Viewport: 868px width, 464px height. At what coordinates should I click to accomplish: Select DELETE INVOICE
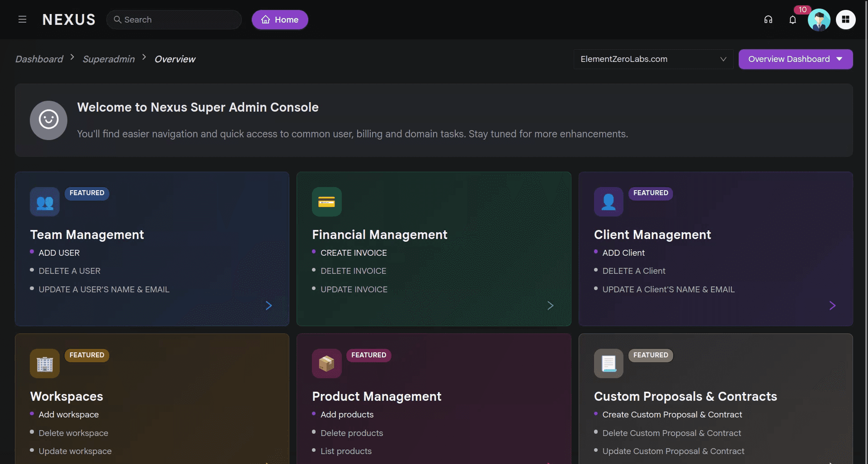click(x=354, y=271)
